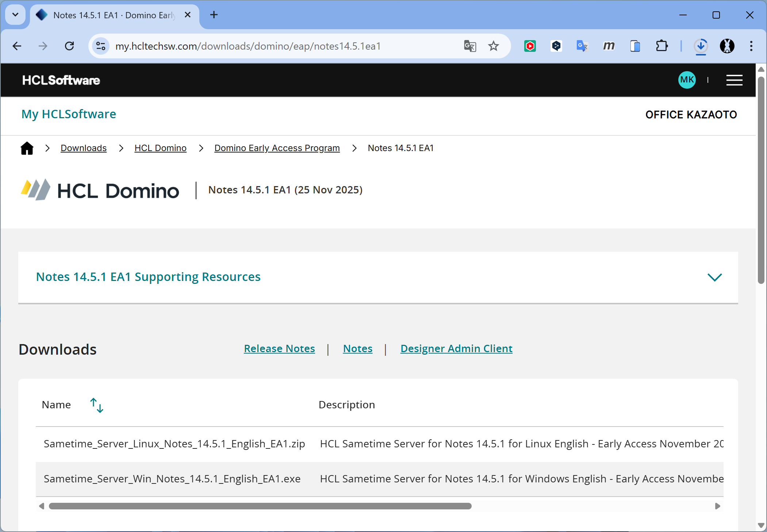Navigate to HCL Domino breadcrumb
The image size is (767, 532).
pos(161,148)
